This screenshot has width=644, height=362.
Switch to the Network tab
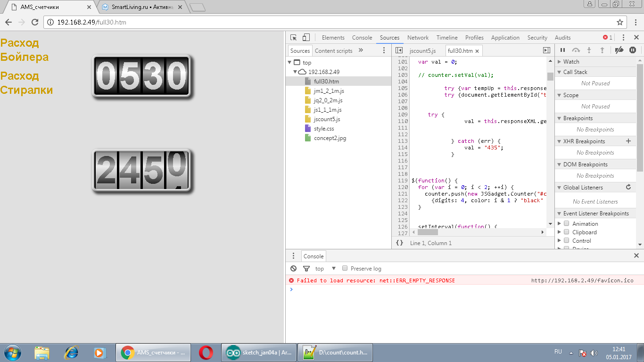(418, 38)
